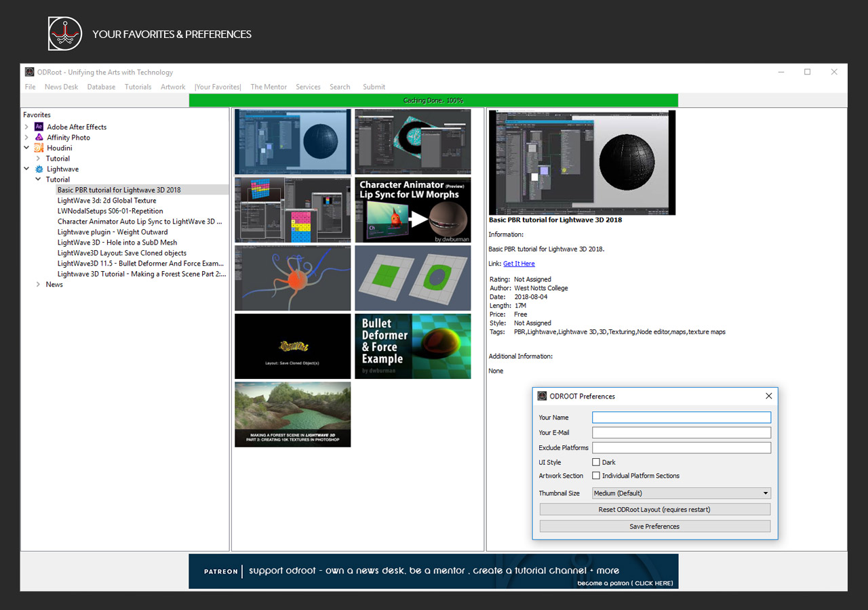
Task: Click the Lightwave icon in Favorites tree
Action: pos(39,169)
